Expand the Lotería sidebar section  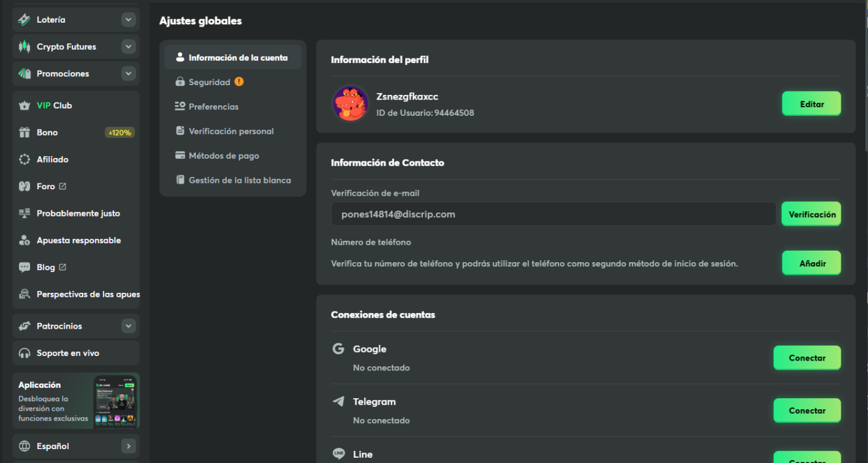[128, 20]
